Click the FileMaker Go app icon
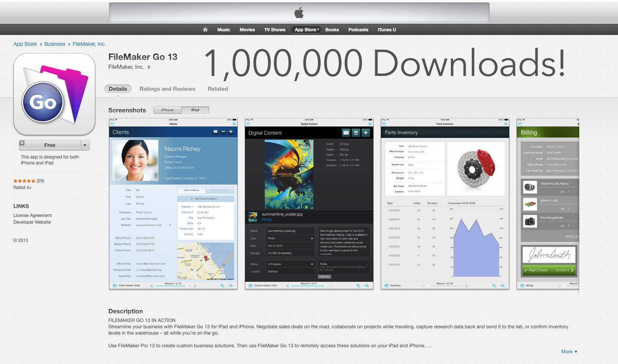The image size is (618, 364). pos(54,94)
